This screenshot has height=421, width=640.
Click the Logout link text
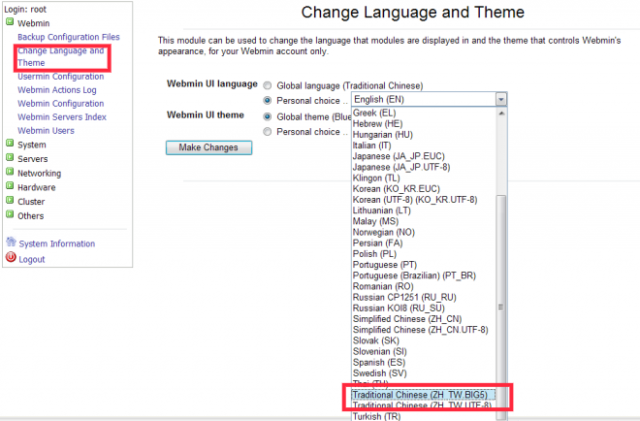coord(31,259)
